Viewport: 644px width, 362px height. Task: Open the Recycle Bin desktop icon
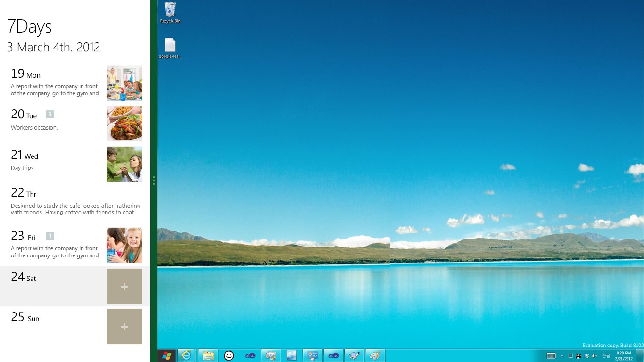click(170, 13)
